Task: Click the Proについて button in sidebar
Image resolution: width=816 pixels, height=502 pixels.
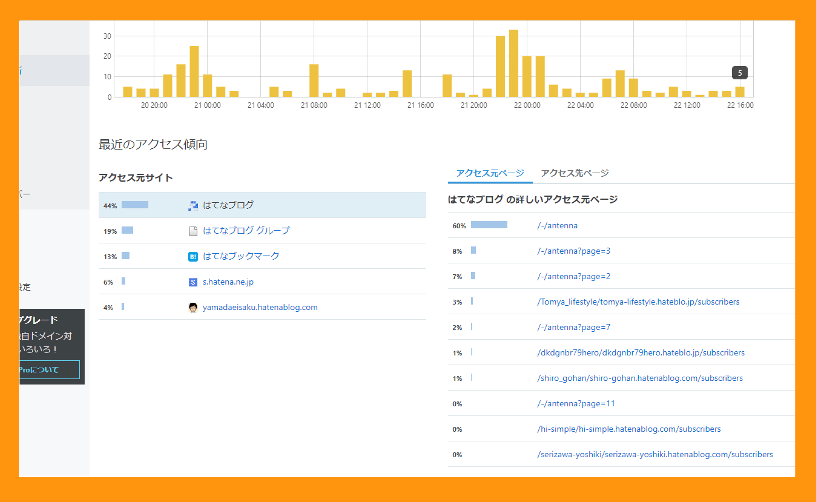Action: tap(49, 370)
